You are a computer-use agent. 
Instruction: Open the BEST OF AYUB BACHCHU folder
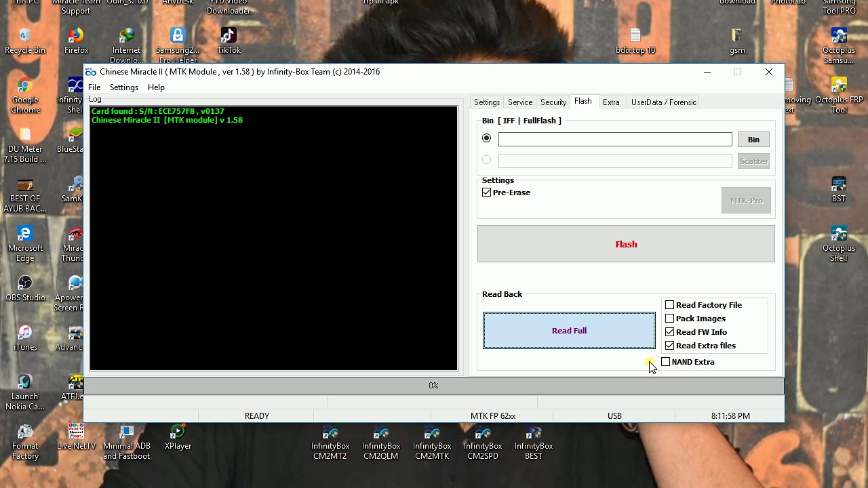25,195
